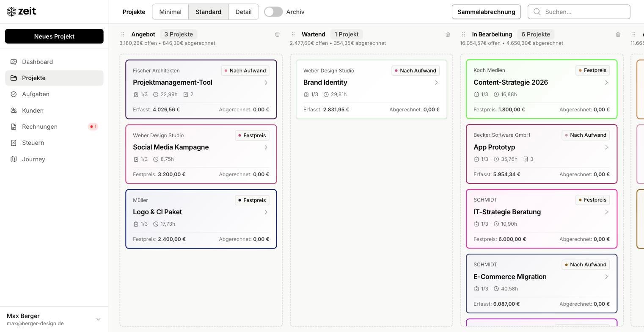
Task: Click the Social Media Kampagne title
Action: [171, 147]
